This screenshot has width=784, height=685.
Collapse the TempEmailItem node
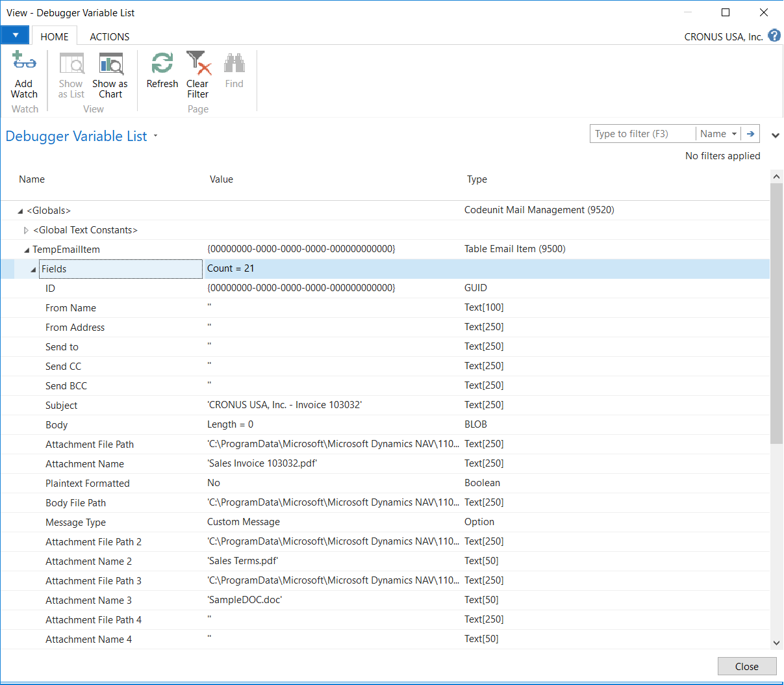[x=27, y=250]
